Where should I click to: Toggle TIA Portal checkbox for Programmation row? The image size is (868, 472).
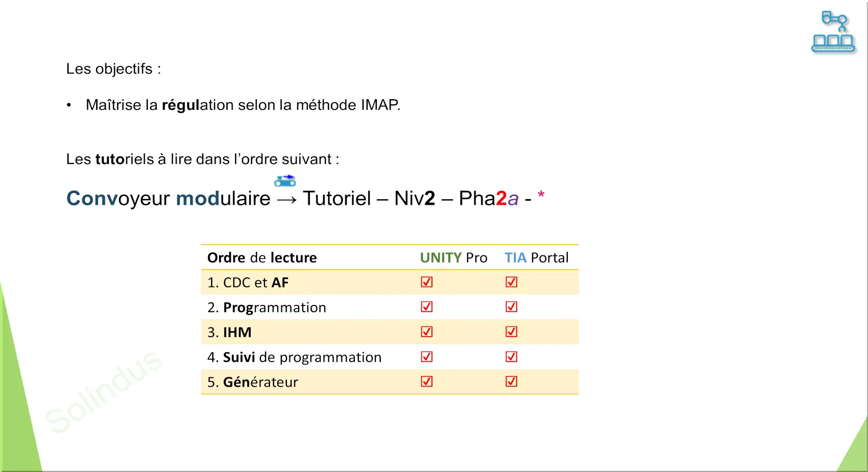pos(512,306)
